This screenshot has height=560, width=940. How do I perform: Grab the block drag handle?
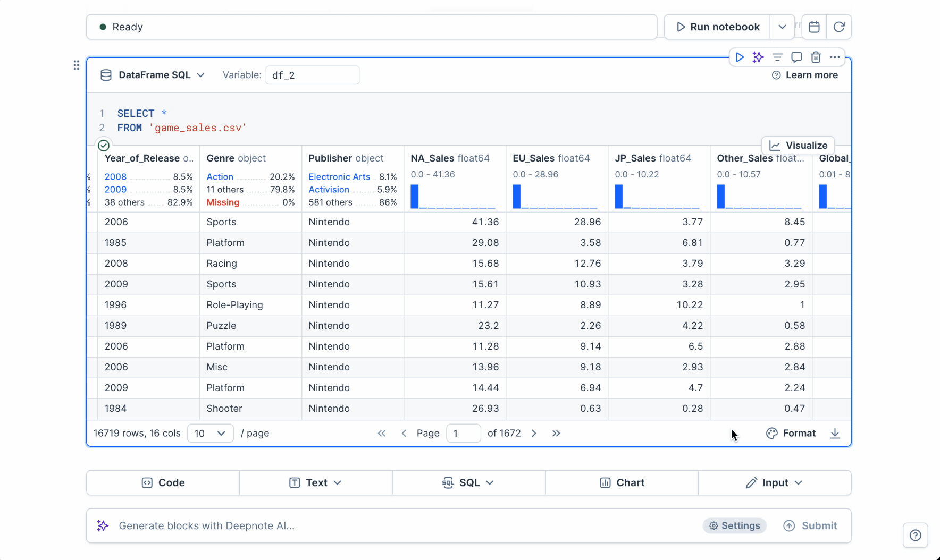point(77,65)
